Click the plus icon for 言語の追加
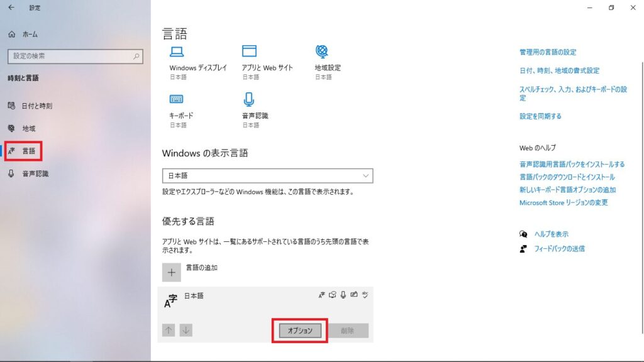This screenshot has height=362, width=644. [x=171, y=273]
